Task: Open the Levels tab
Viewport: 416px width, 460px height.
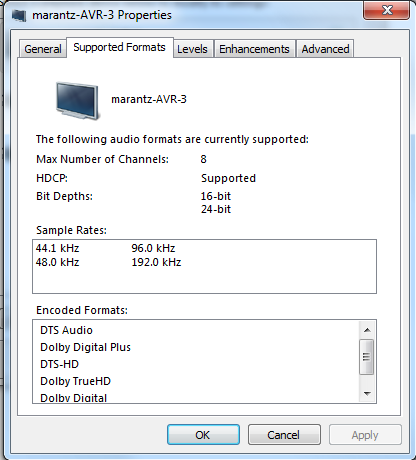Action: [x=192, y=49]
